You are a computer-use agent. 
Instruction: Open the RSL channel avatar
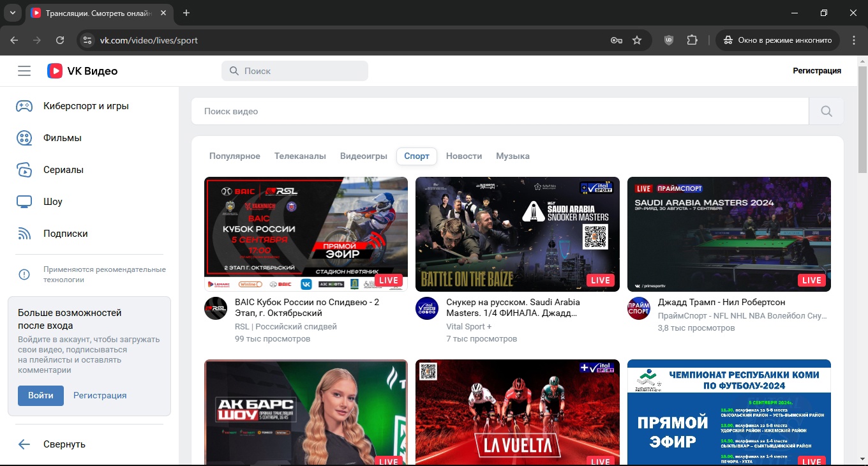[x=216, y=308]
